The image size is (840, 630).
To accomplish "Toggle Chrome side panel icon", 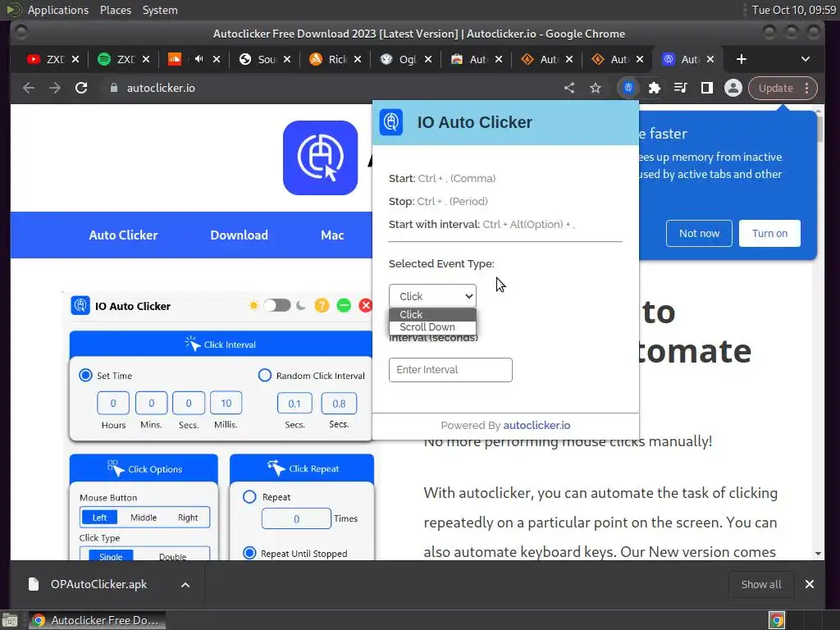I will 706,88.
